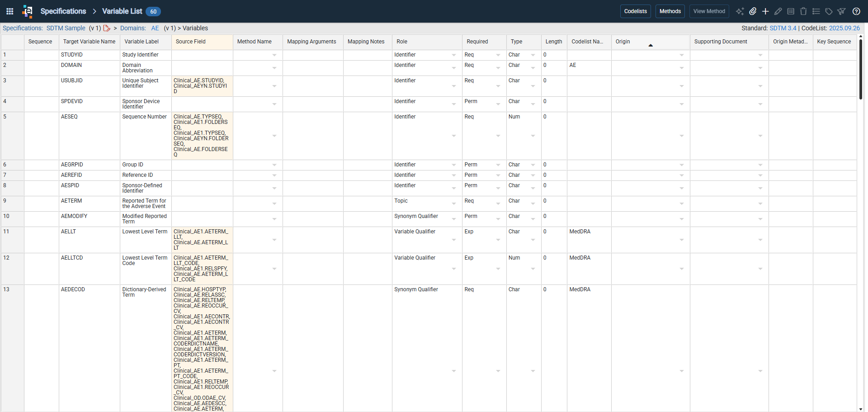The image size is (868, 412).
Task: Open Supporting Document dropdown in AESPID row
Action: (x=760, y=188)
